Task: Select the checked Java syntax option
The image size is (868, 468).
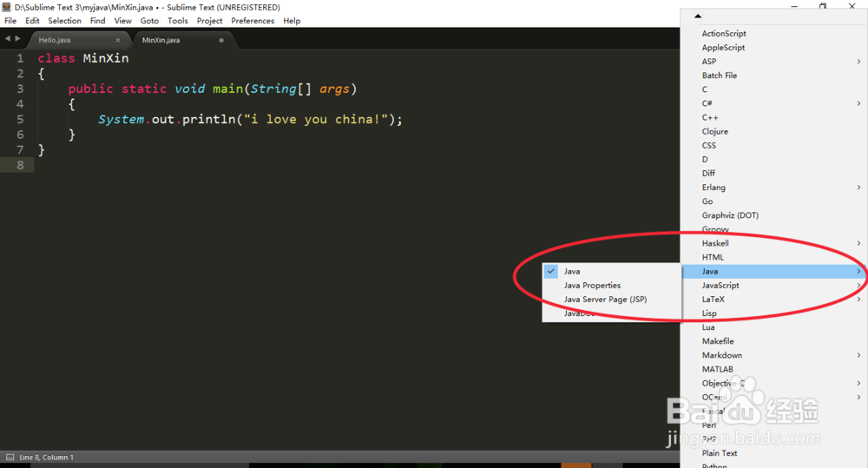Action: (612, 272)
